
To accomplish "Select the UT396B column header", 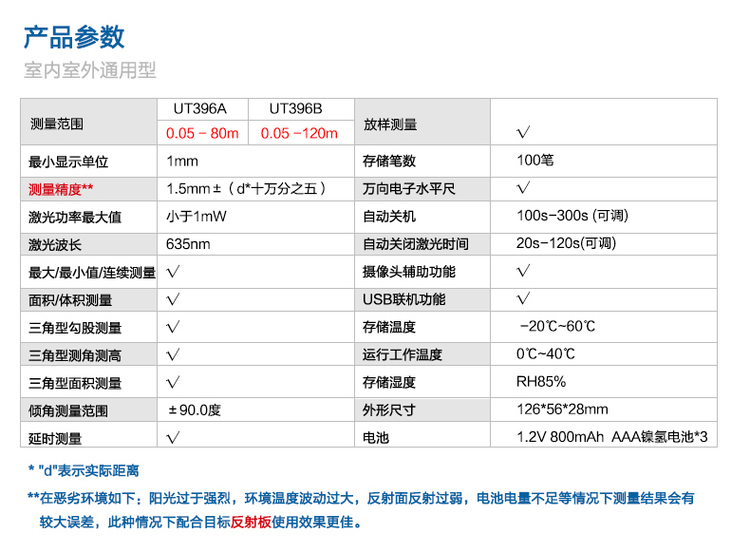I will click(x=297, y=109).
